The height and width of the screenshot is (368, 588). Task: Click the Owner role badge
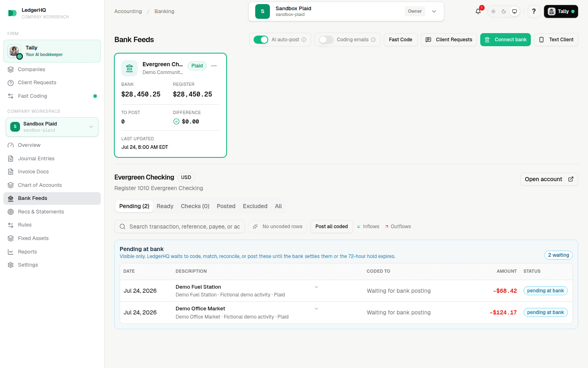coord(415,11)
